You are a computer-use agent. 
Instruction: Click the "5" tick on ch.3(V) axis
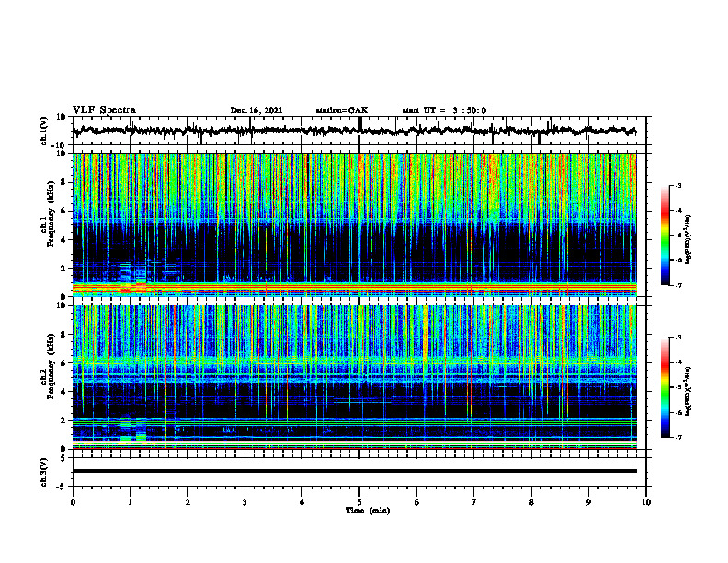tap(64, 457)
